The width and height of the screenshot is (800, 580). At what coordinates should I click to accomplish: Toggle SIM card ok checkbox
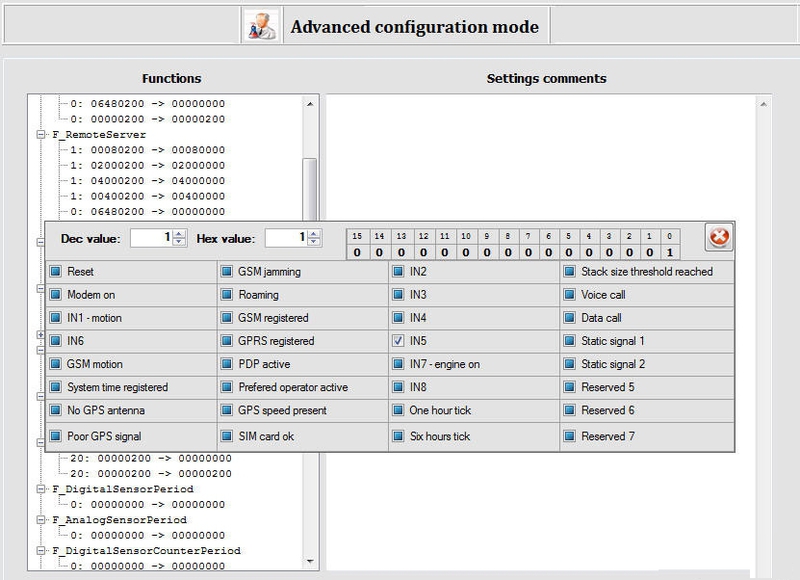coord(227,436)
